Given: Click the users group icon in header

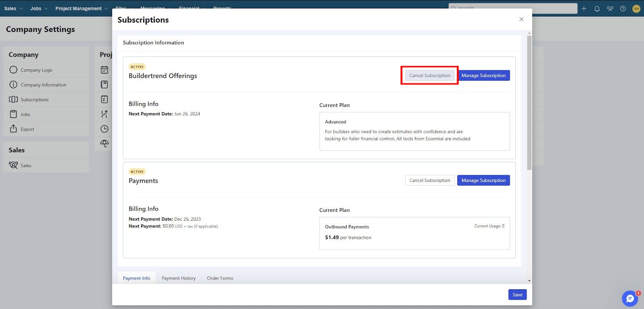Looking at the screenshot, I should click(610, 8).
